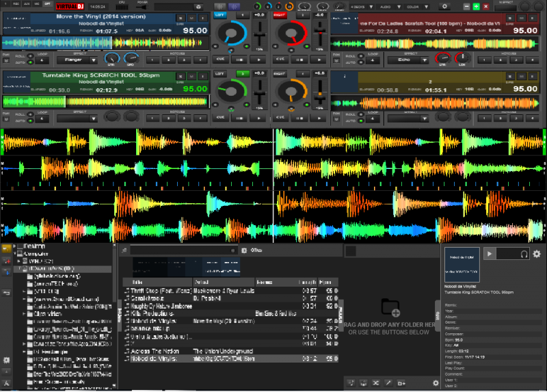Click deck 1 overview waveform
Viewport: 547px width, 392px height.
click(x=105, y=43)
